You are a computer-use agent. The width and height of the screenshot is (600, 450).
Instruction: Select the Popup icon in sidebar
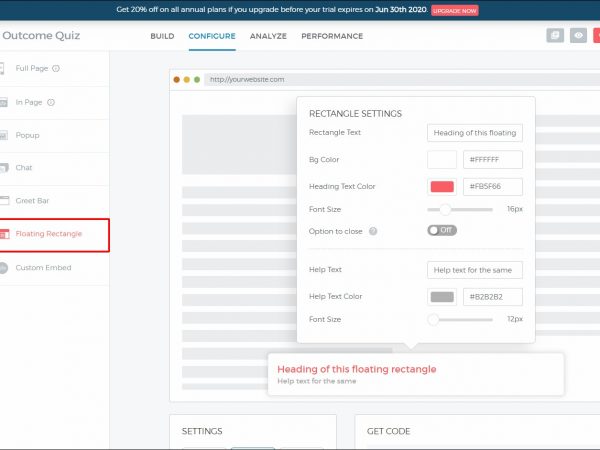click(x=5, y=135)
